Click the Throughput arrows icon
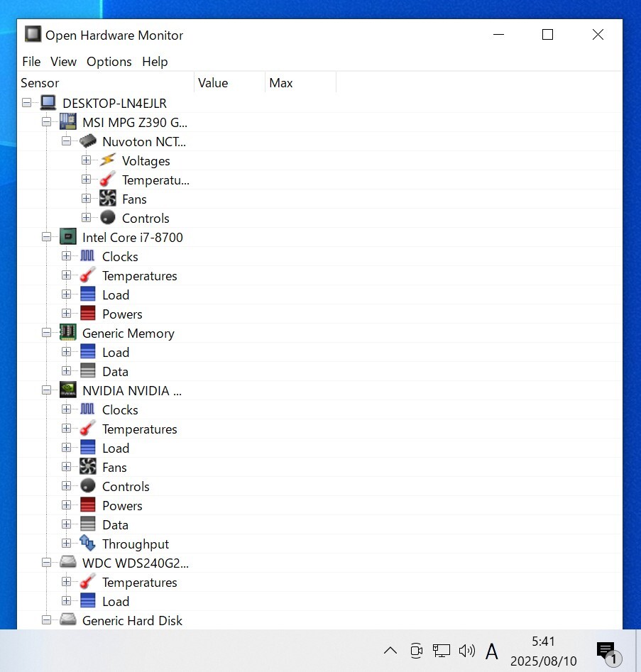641x672 pixels. pyautogui.click(x=87, y=544)
